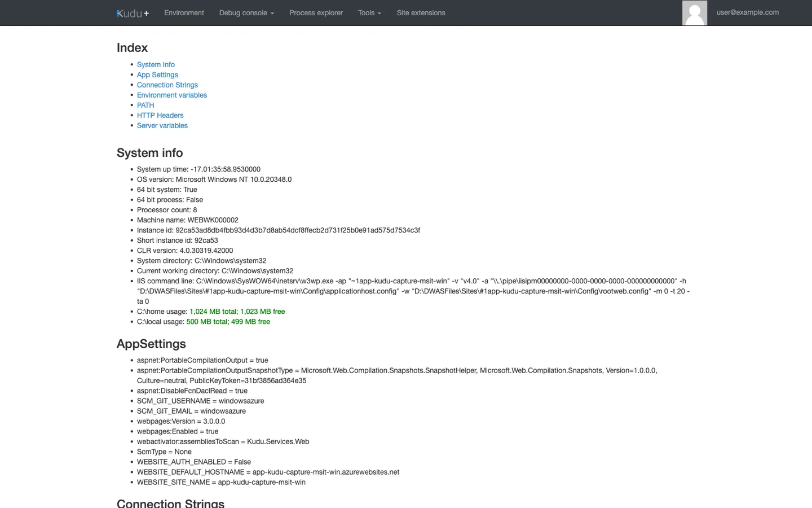Select the CLR version line
Viewport: 812px width, 508px height.
tap(185, 251)
